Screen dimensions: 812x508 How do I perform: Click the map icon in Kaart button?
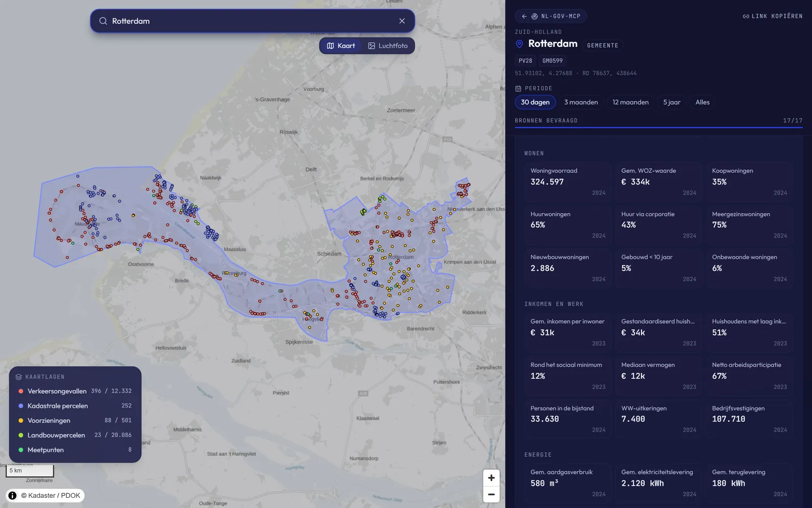point(330,46)
